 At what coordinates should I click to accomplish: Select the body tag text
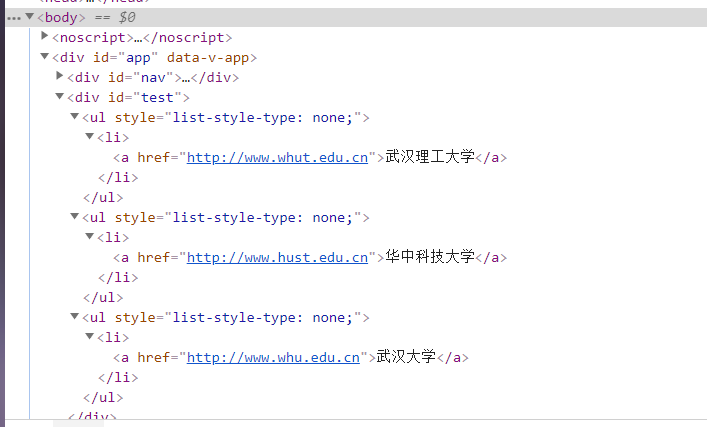(61, 18)
